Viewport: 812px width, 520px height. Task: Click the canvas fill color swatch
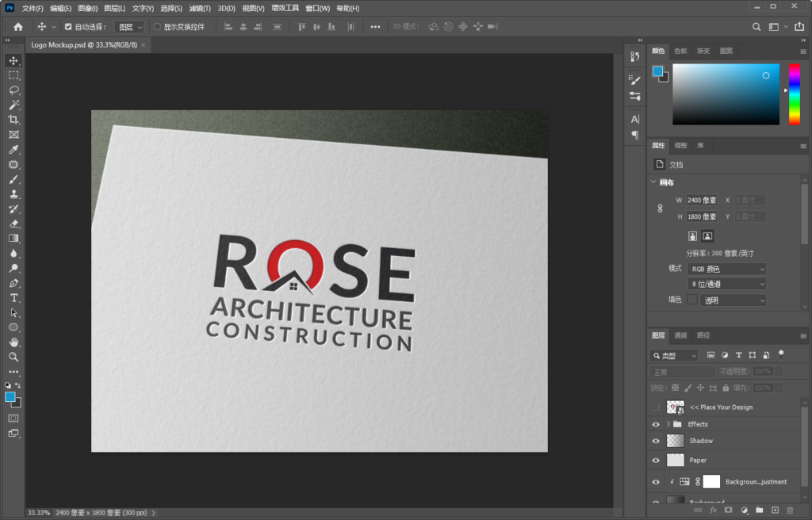691,300
